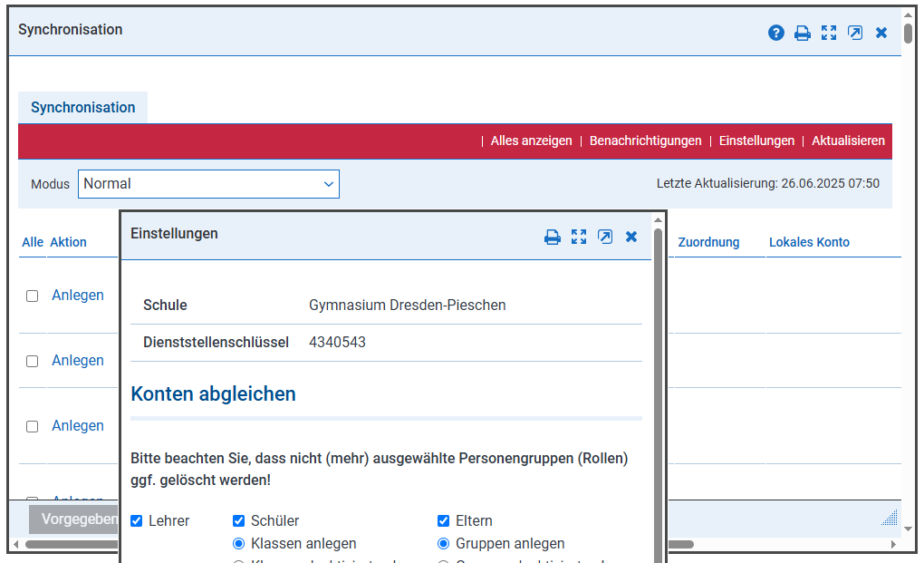Print the Einstellungen dialog
Screen dimensions: 924x563
click(x=553, y=238)
